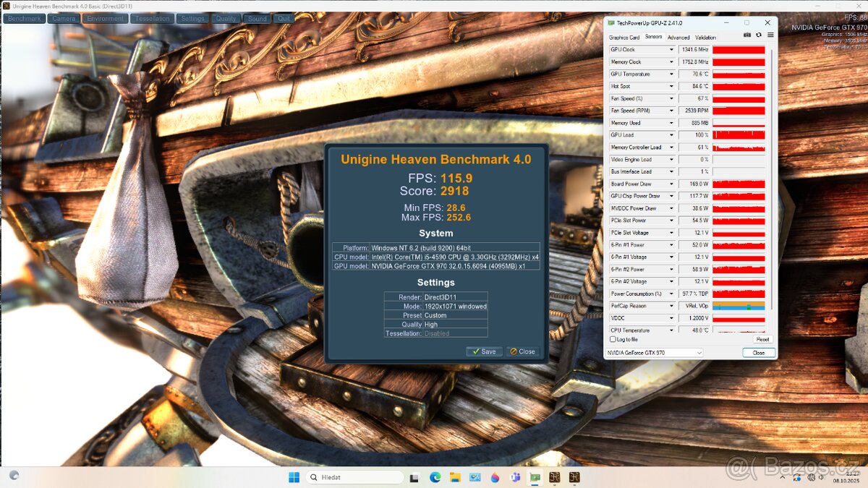Open File Explorer from the taskbar
The image size is (868, 488).
[x=454, y=477]
